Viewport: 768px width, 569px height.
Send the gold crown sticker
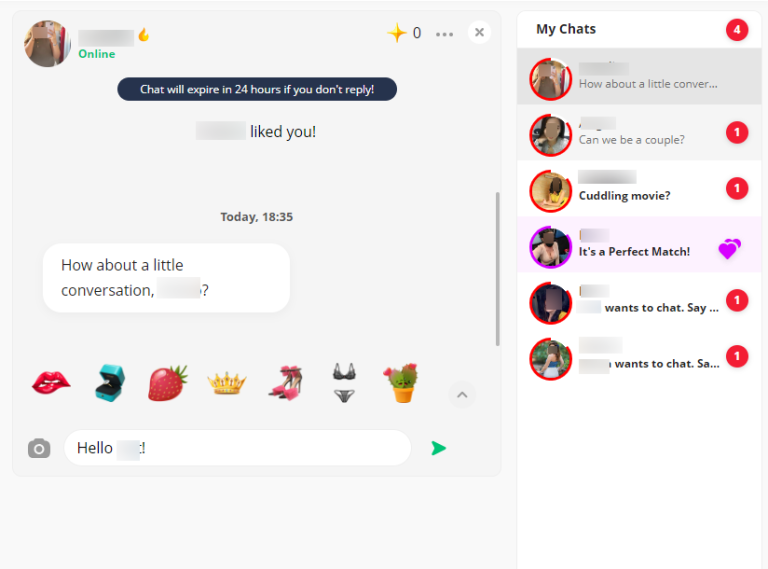click(x=227, y=383)
